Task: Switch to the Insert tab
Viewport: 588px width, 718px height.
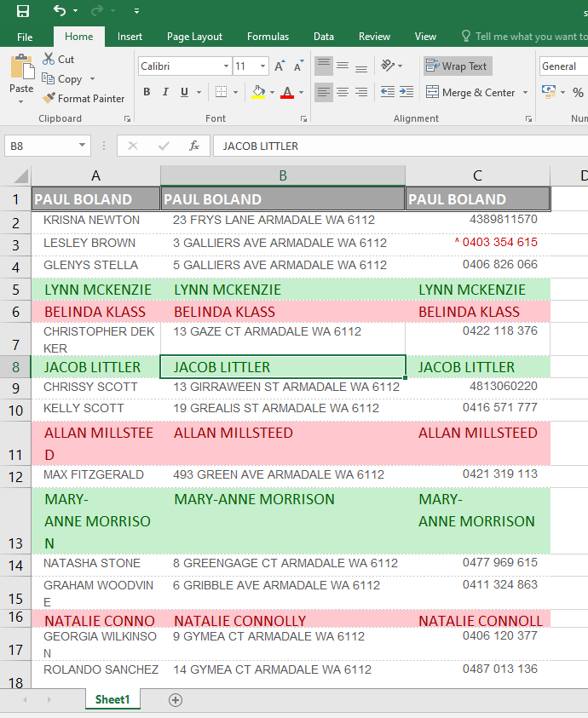Action: click(x=130, y=37)
